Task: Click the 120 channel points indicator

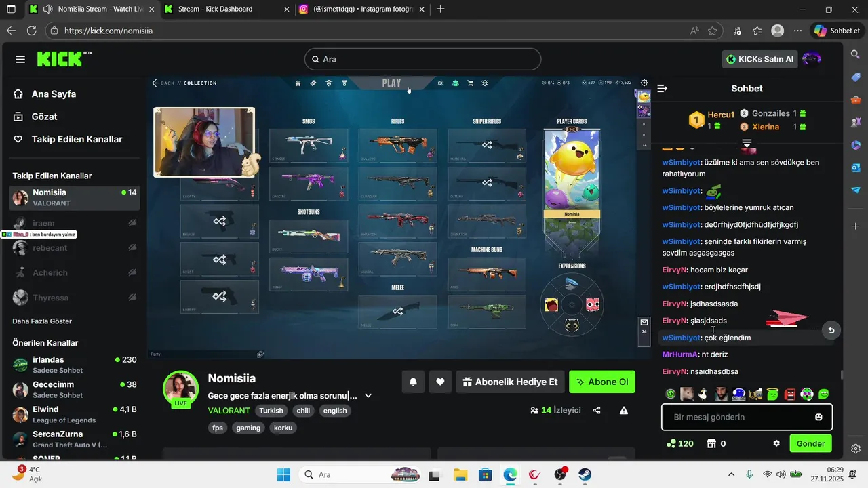Action: click(680, 443)
